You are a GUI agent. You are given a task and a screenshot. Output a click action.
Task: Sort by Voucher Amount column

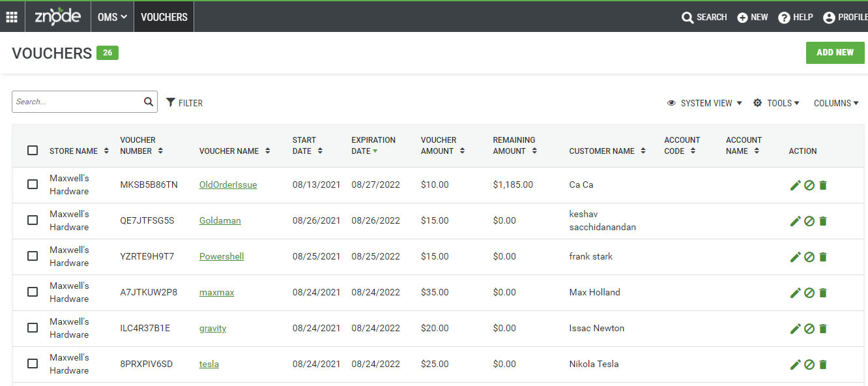point(443,145)
